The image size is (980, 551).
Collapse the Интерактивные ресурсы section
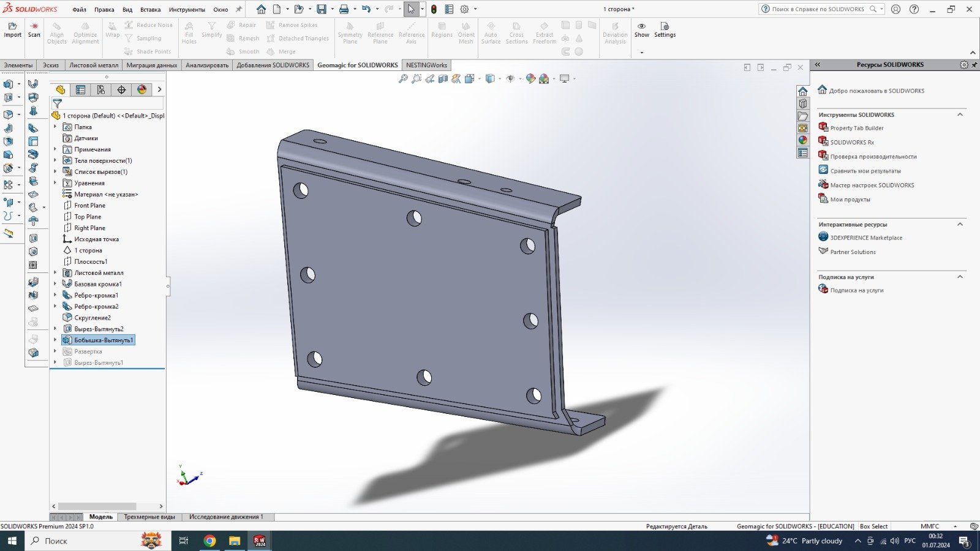point(960,224)
